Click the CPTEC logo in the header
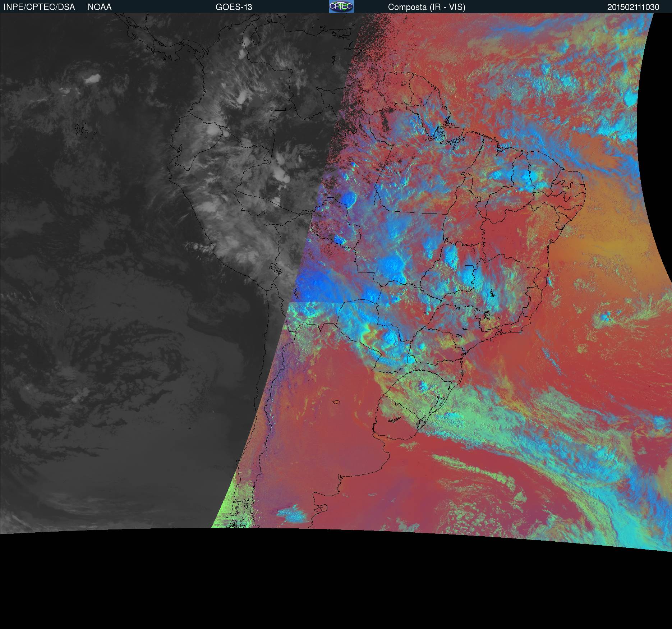 point(341,6)
